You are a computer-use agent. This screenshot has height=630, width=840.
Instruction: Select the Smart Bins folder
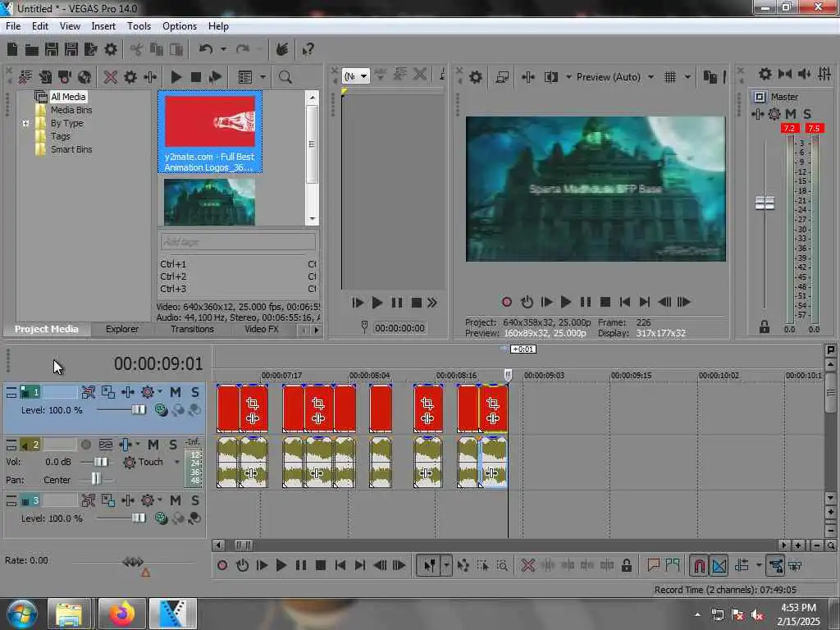(x=71, y=149)
